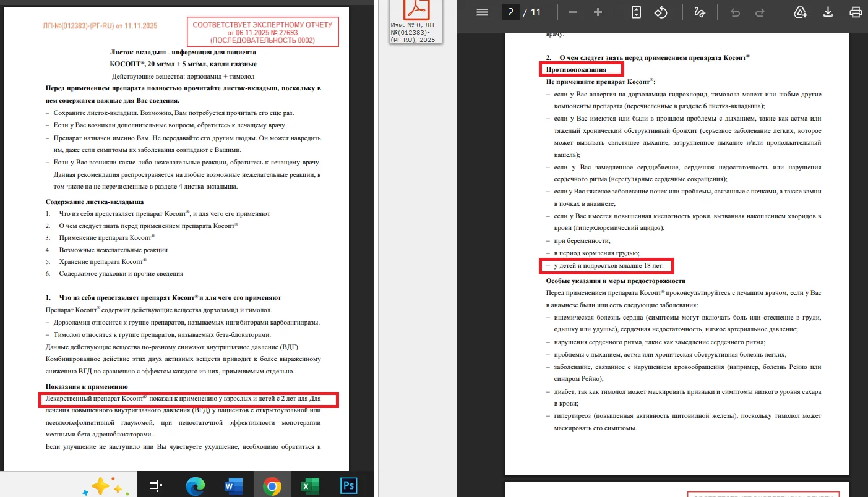Viewport: 868px width, 497px height.
Task: Activate the draw annotation tool
Action: (700, 12)
